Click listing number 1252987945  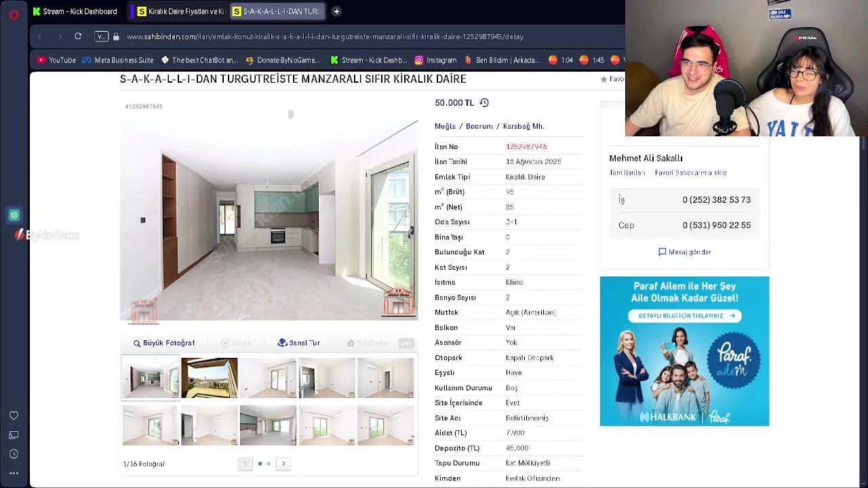pyautogui.click(x=526, y=147)
